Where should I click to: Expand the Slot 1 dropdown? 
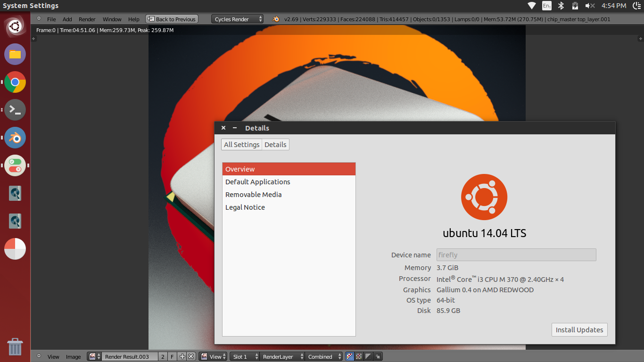pos(245,357)
